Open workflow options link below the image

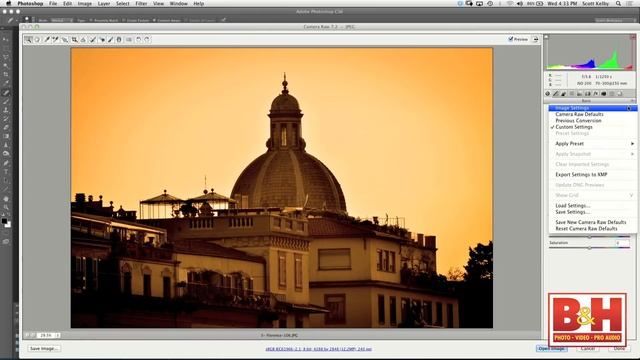pyautogui.click(x=318, y=349)
